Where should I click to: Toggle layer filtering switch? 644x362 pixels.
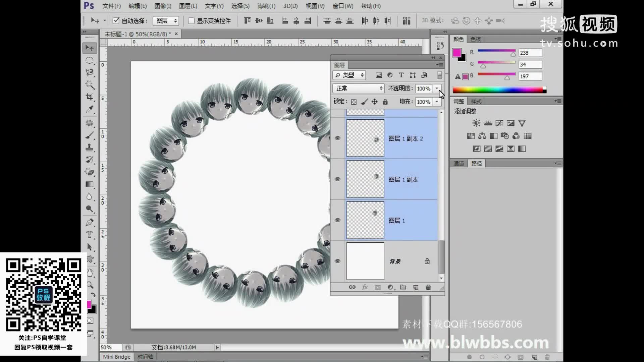439,75
